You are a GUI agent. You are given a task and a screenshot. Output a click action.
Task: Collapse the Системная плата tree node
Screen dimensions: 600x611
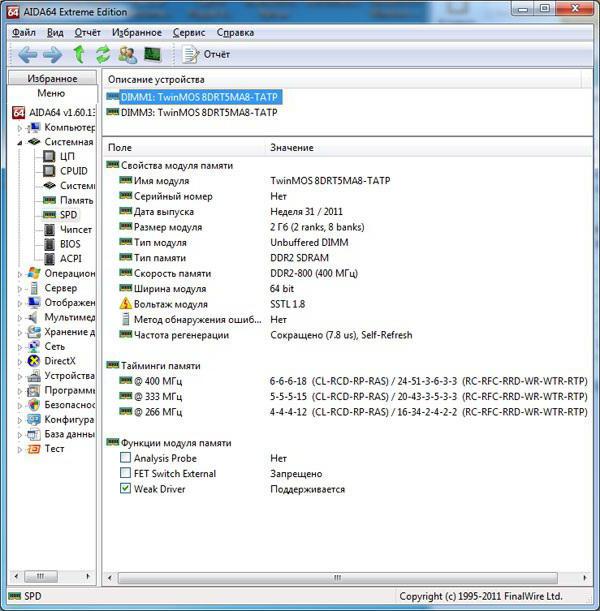[x=19, y=143]
